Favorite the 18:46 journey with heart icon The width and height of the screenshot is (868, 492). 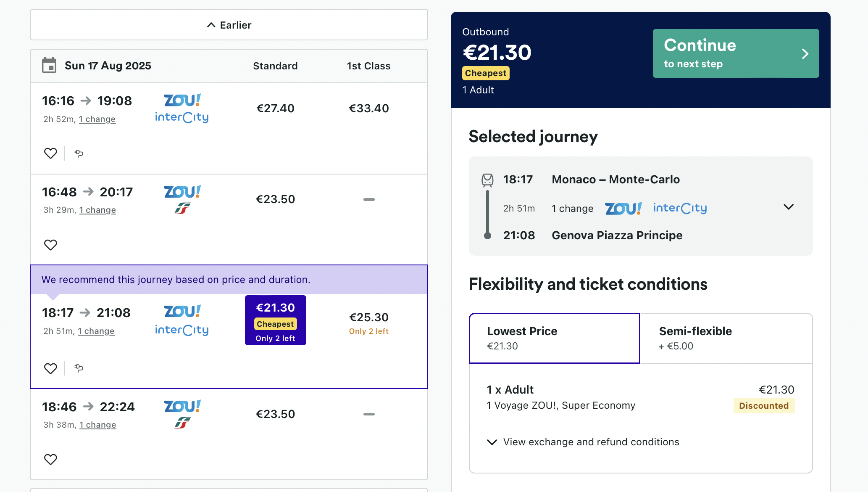tap(50, 459)
